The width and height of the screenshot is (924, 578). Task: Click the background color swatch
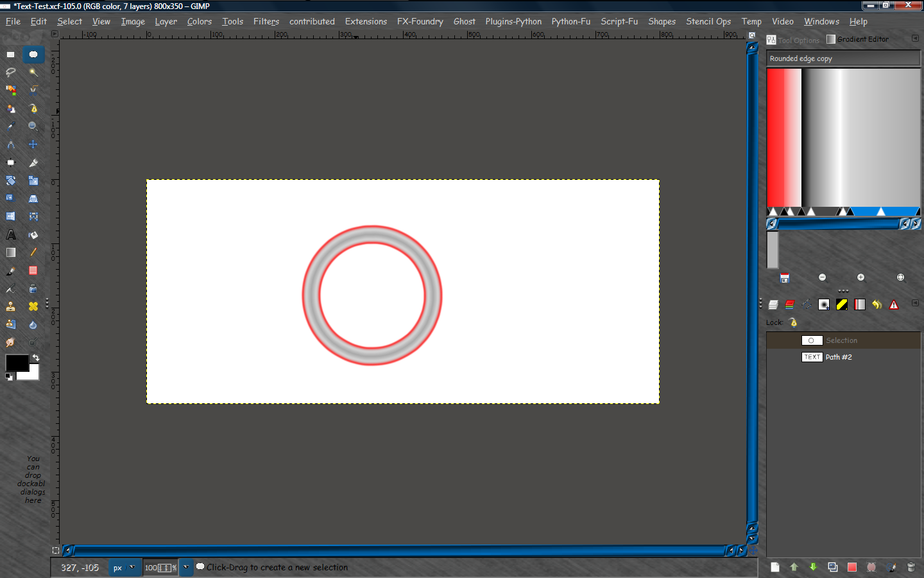[33, 374]
